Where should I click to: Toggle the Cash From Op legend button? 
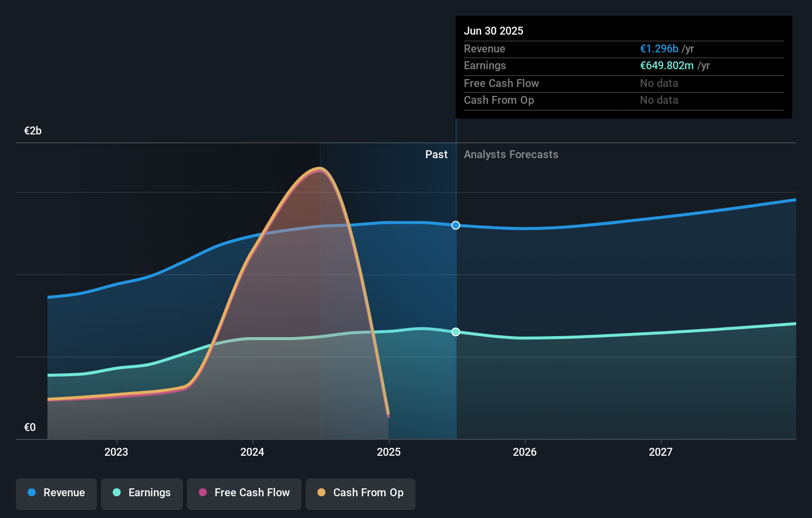361,494
